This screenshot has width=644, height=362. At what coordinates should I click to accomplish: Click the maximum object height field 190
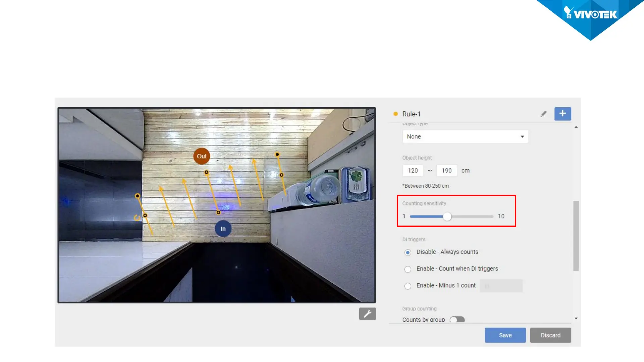pos(446,171)
